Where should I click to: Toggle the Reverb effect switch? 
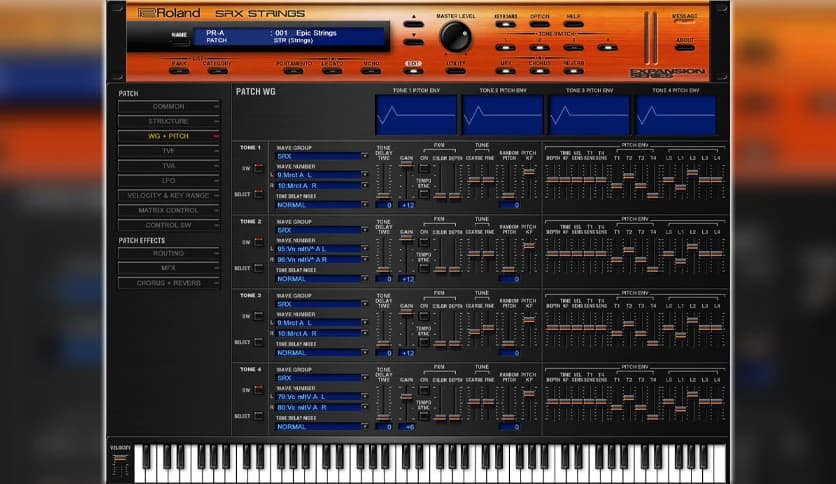click(x=574, y=70)
